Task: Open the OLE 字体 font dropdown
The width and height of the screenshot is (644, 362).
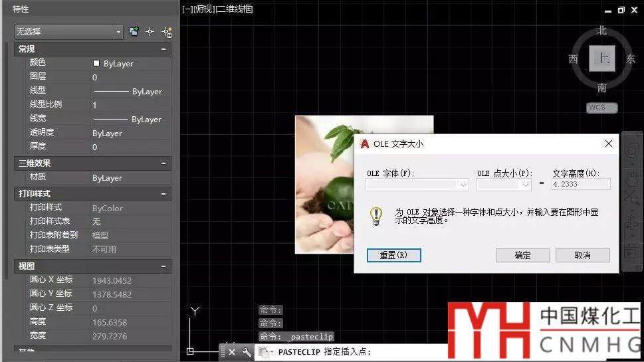Action: pyautogui.click(x=463, y=185)
